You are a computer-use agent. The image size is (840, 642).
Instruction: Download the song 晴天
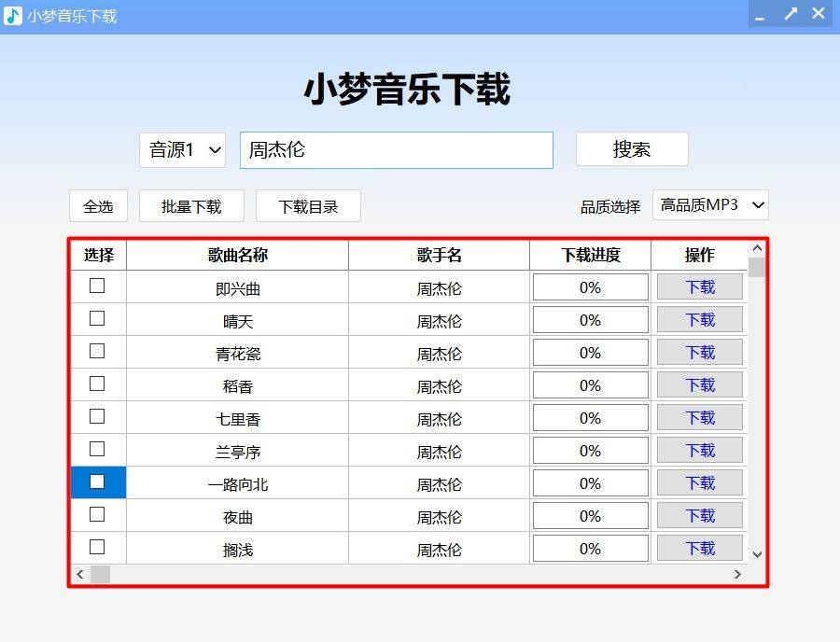point(699,319)
